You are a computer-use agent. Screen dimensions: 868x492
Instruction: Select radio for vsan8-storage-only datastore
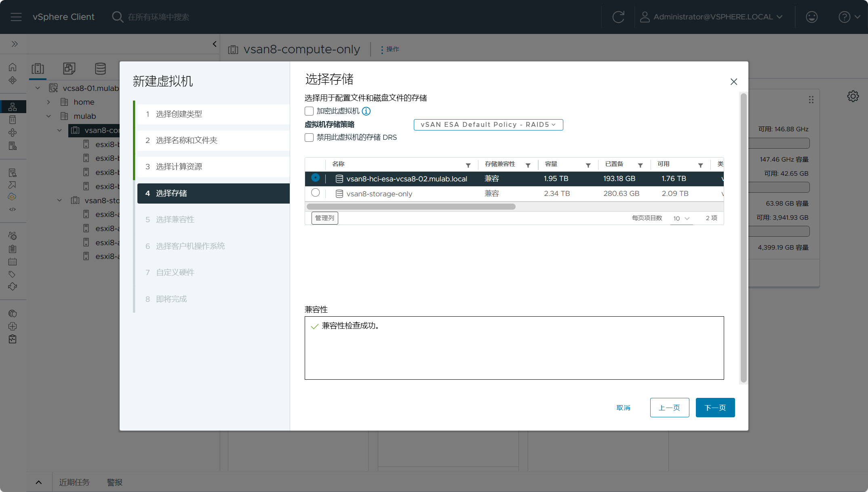coord(316,193)
